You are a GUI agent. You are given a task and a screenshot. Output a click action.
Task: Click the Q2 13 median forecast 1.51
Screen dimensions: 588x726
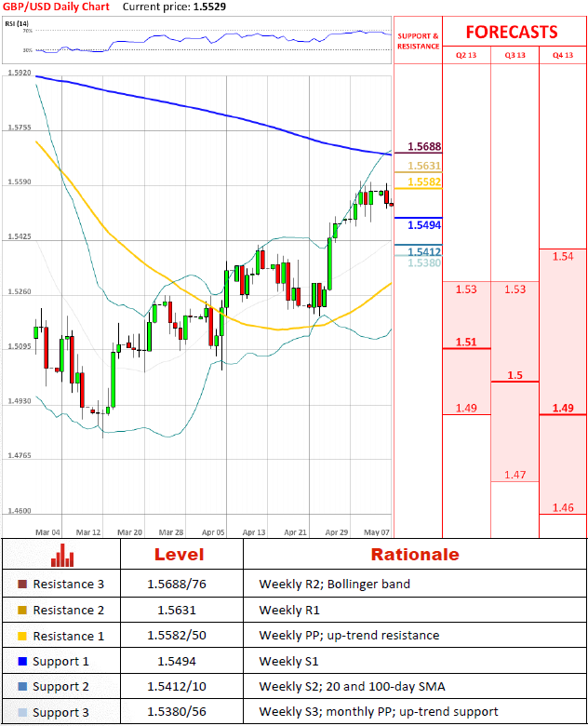(x=466, y=342)
